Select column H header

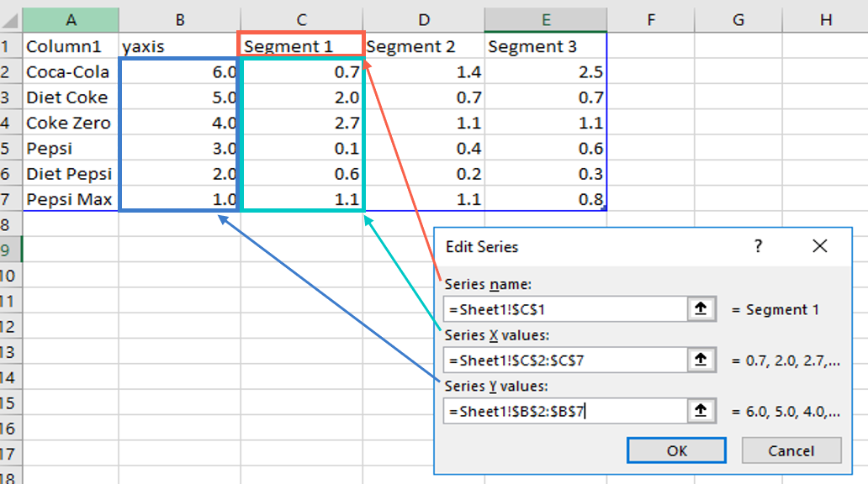point(825,20)
